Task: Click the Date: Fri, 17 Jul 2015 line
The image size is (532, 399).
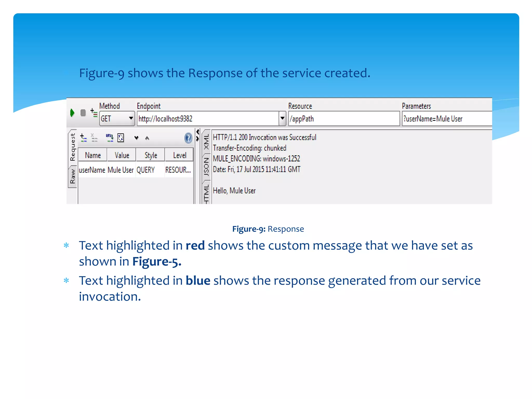Action: tap(257, 169)
